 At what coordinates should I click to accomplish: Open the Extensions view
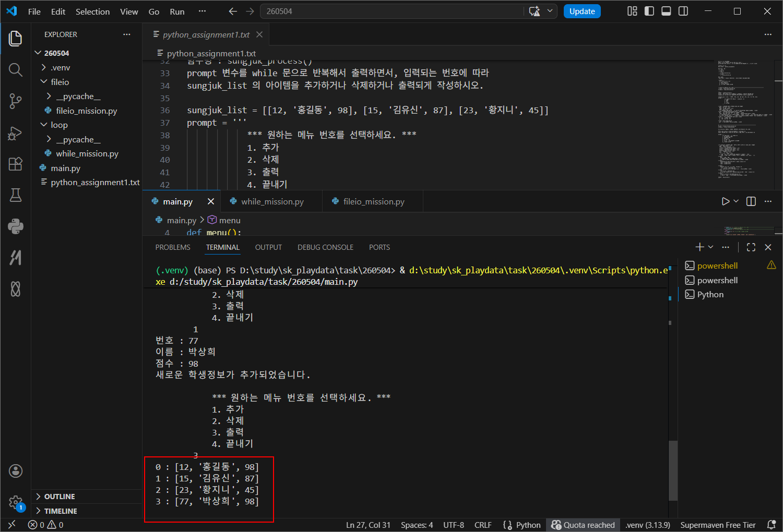click(16, 164)
